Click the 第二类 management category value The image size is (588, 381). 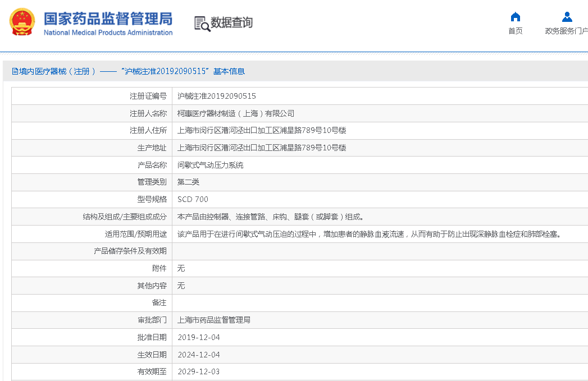(188, 182)
